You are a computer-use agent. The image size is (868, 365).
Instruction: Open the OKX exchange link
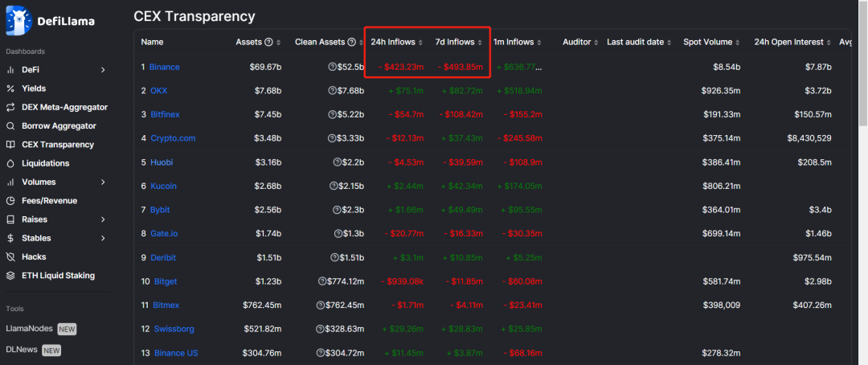(x=159, y=91)
